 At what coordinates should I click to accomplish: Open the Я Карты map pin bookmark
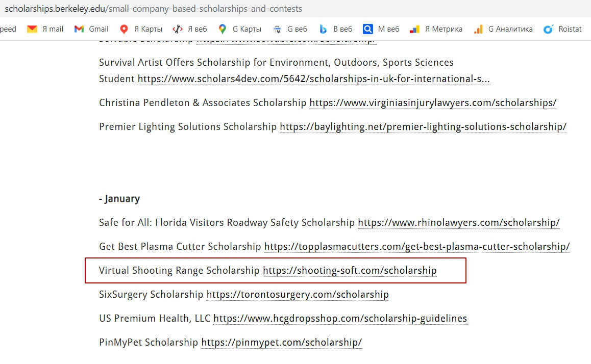pyautogui.click(x=124, y=29)
